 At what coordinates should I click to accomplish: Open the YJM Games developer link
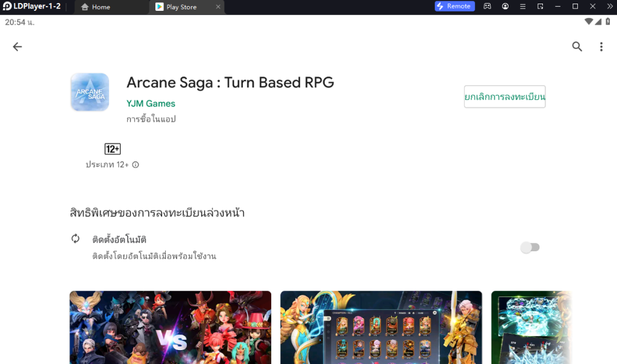tap(151, 104)
